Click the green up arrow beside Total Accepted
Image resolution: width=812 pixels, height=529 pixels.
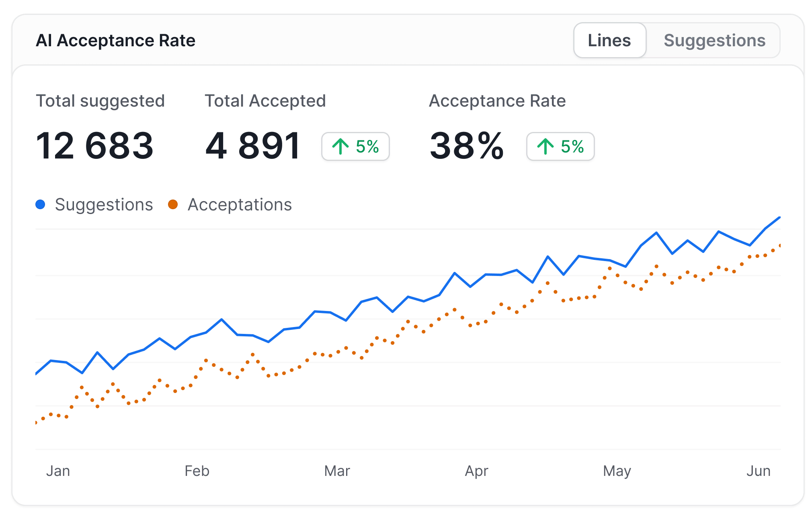(x=340, y=146)
